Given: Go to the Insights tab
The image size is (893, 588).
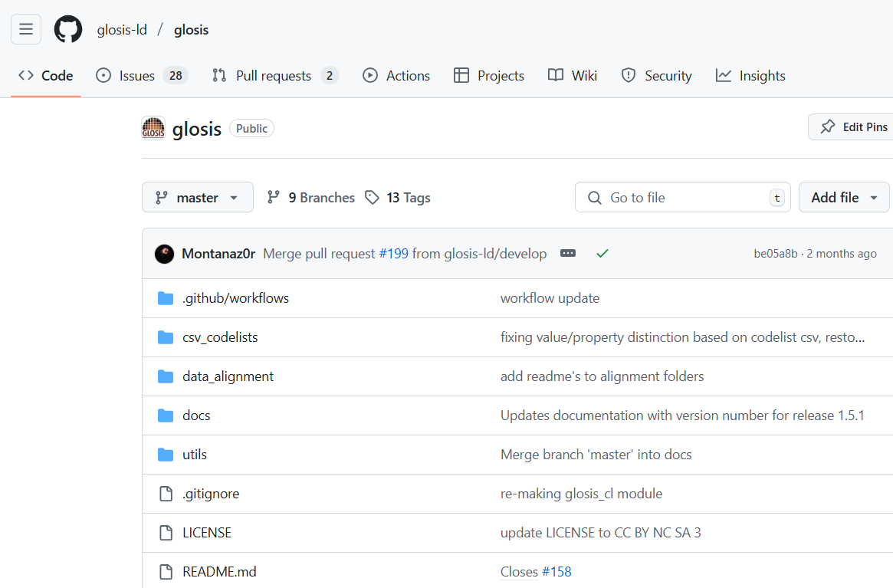Looking at the screenshot, I should pos(750,75).
